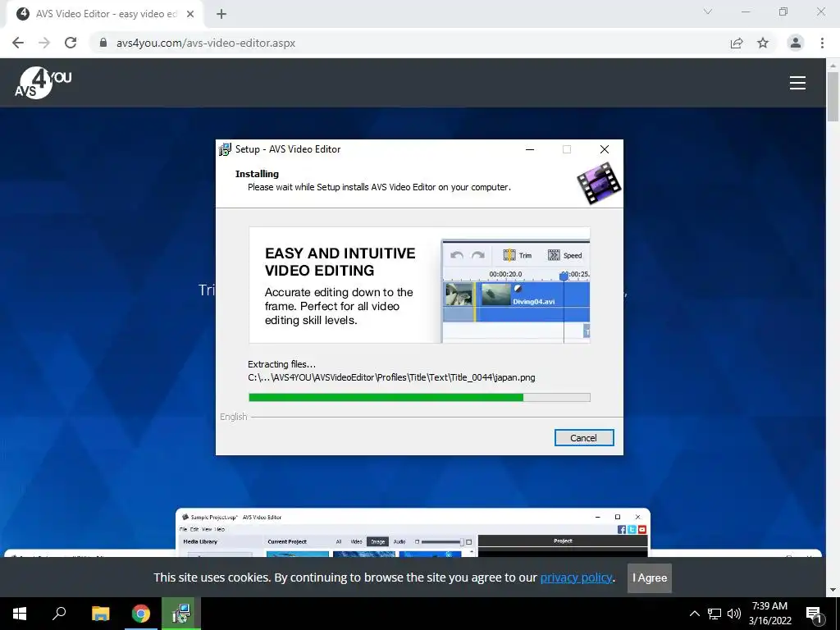Open the Windows Start menu
840x630 pixels.
coord(20,614)
